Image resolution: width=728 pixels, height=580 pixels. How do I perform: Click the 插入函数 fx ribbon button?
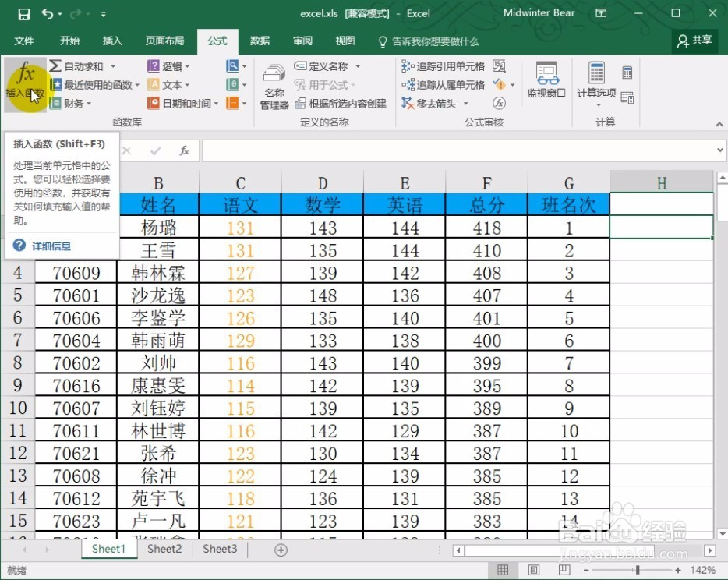pyautogui.click(x=25, y=83)
